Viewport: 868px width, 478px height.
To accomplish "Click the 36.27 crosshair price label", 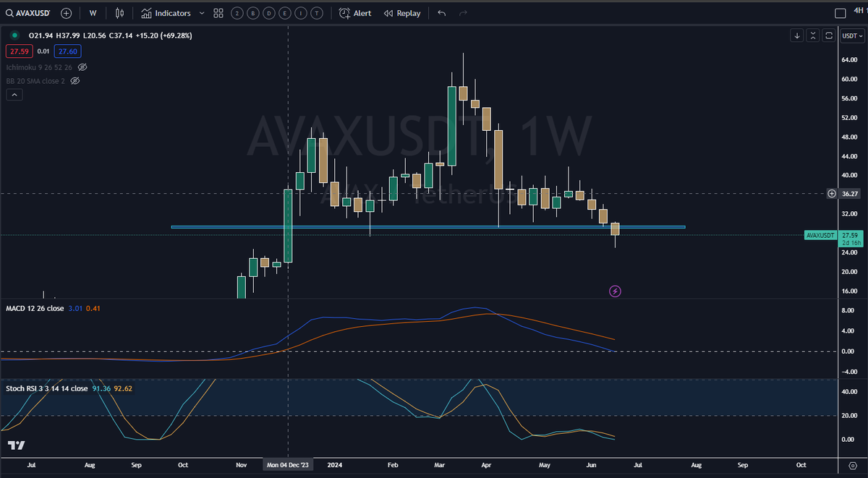I will click(851, 194).
